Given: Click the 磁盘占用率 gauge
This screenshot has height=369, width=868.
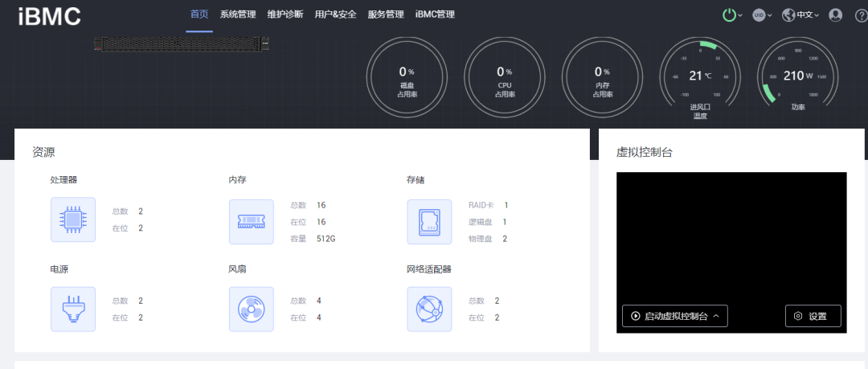Looking at the screenshot, I should point(407,77).
